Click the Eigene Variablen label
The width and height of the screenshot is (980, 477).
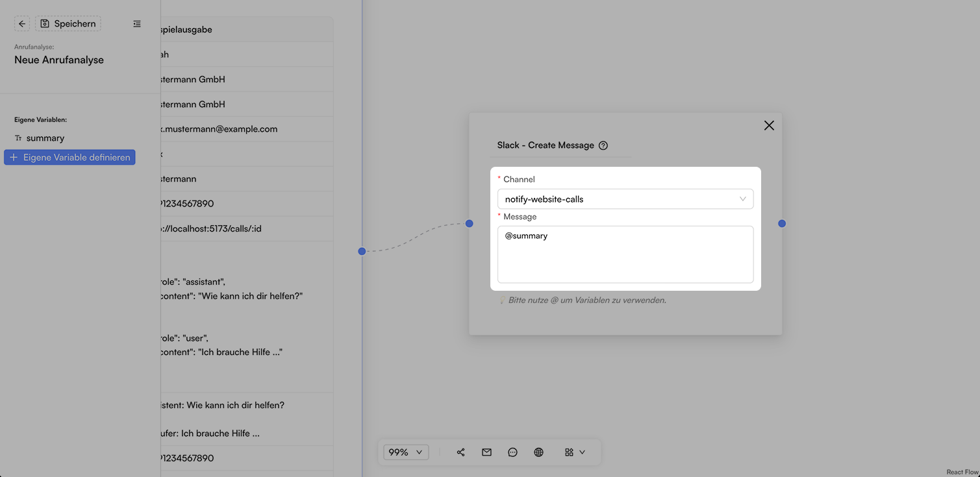click(41, 120)
